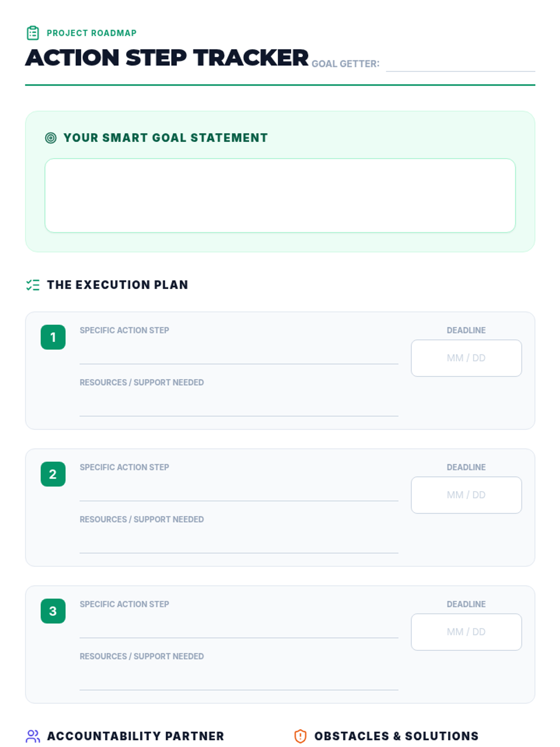Click inside the SMART goal statement box
The image size is (560, 747).
tap(280, 195)
